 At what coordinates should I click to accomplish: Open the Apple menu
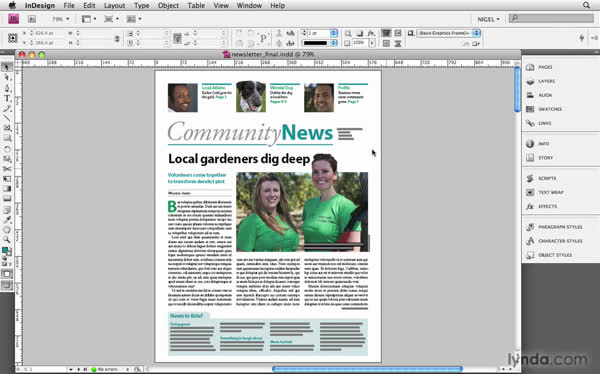[x=12, y=5]
